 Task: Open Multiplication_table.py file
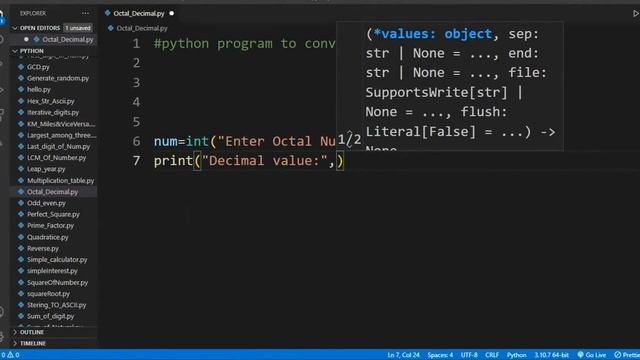tap(60, 180)
